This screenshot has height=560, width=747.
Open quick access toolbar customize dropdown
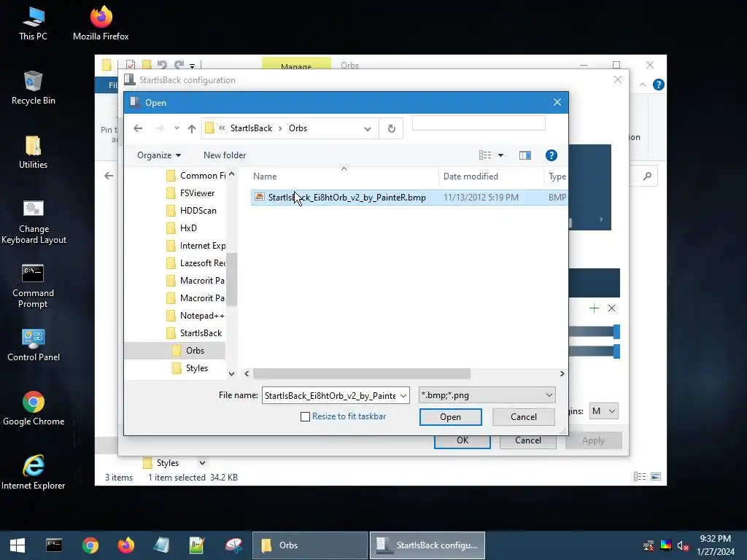tap(192, 65)
